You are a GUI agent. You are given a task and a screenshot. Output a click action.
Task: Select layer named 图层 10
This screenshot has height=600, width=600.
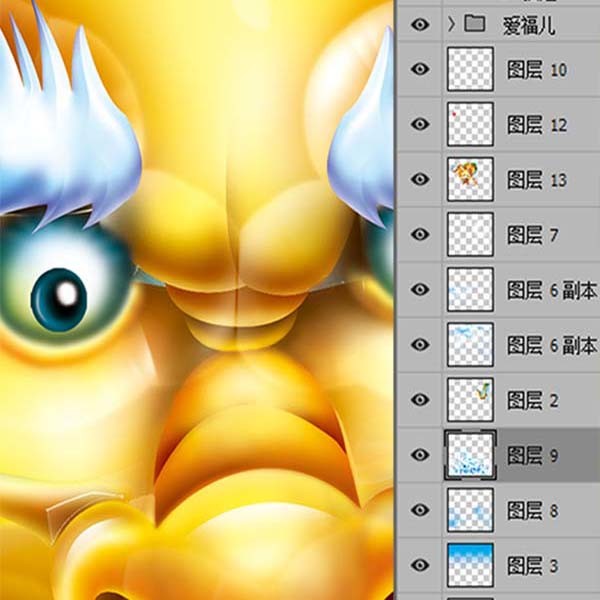click(x=537, y=70)
